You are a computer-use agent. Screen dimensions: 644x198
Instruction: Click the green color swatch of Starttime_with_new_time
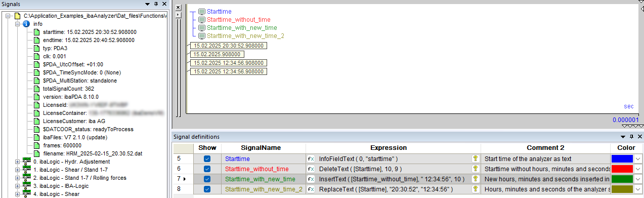(x=622, y=179)
